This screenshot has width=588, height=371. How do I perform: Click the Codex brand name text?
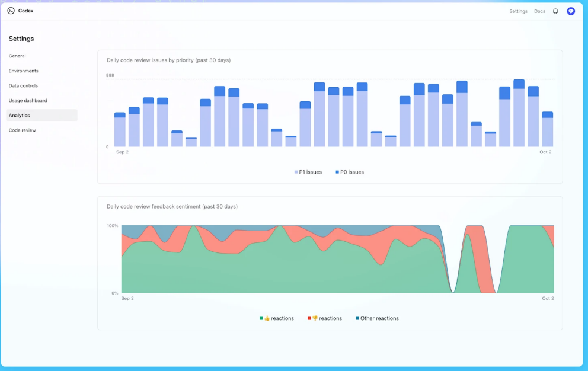pos(25,11)
